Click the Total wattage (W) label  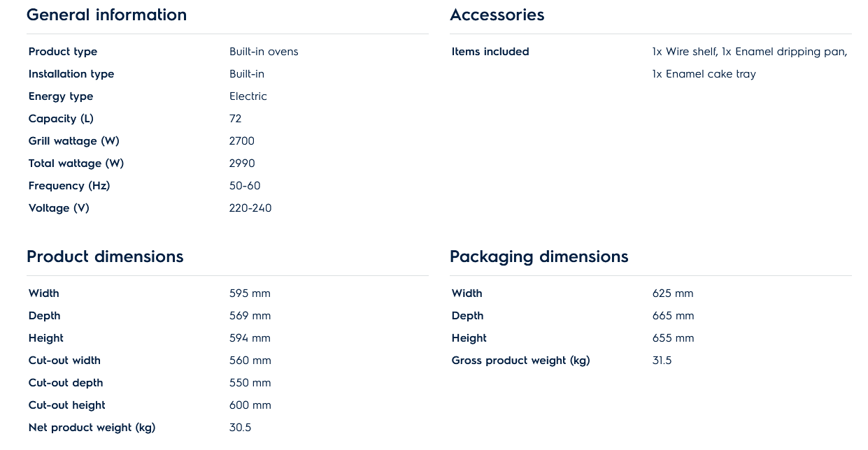[x=76, y=164]
